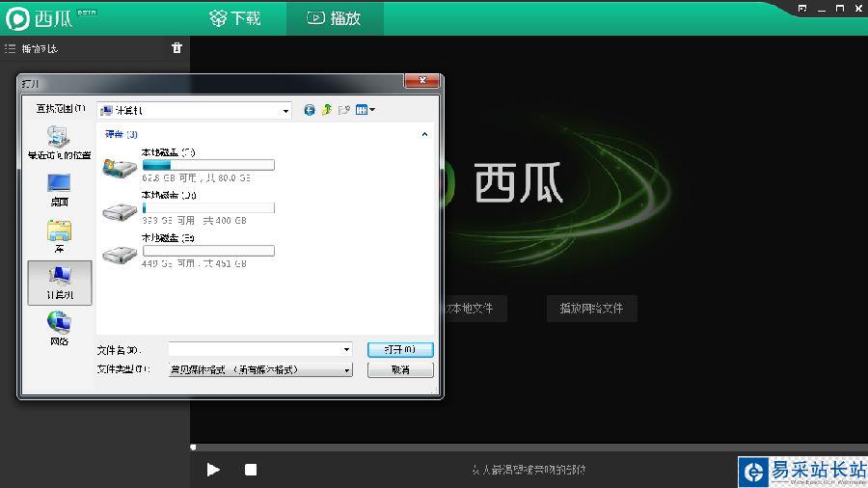Viewport: 868px width, 488px height.
Task: Select local disk C: drive icon
Action: click(x=120, y=167)
